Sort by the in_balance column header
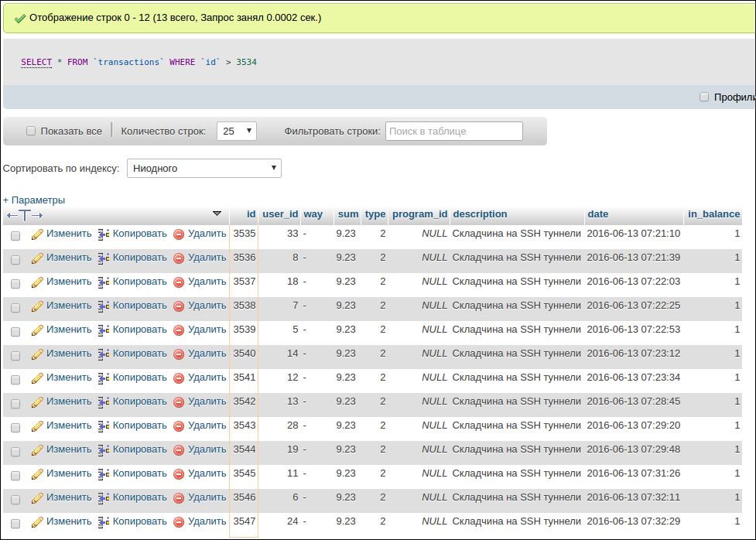Viewport: 756px width, 540px height. 714,214
